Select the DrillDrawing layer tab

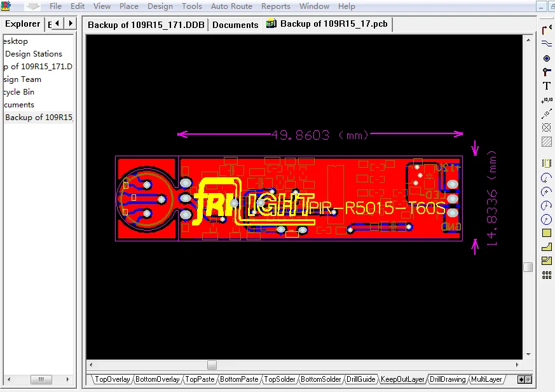[448, 379]
